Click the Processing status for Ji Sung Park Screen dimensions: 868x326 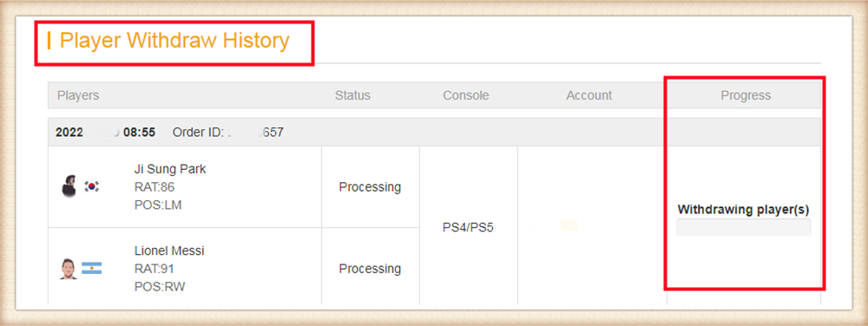(370, 186)
